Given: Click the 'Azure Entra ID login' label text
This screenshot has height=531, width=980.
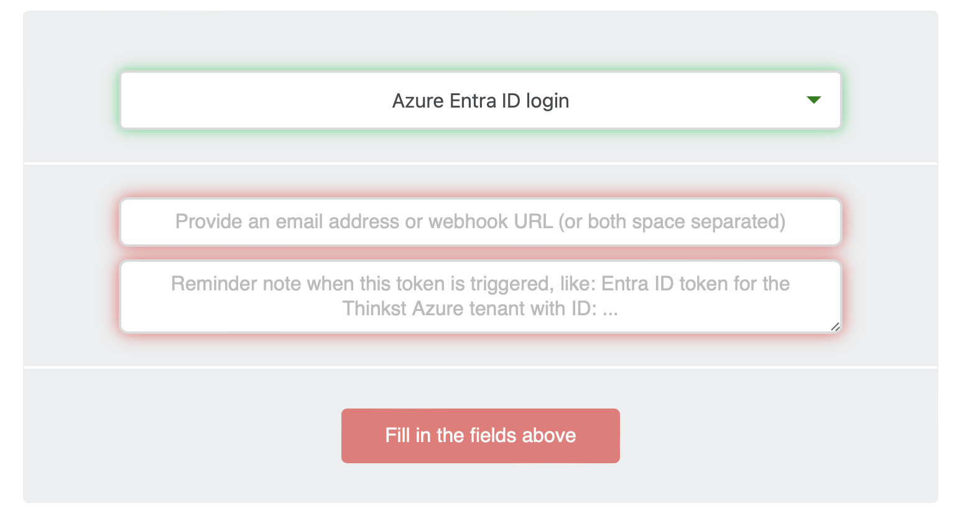Looking at the screenshot, I should pos(481,101).
